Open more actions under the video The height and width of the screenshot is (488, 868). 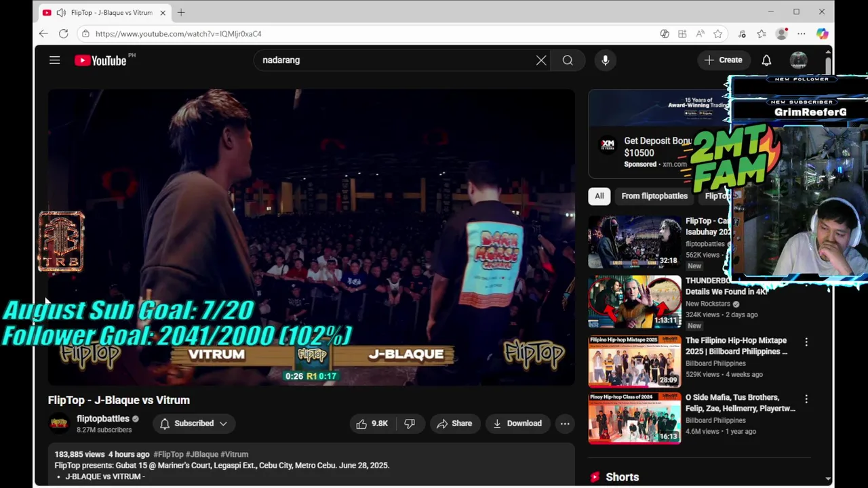[565, 424]
